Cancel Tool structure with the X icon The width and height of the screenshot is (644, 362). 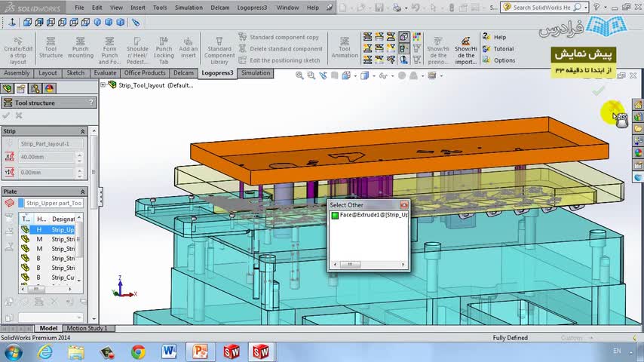click(x=19, y=115)
